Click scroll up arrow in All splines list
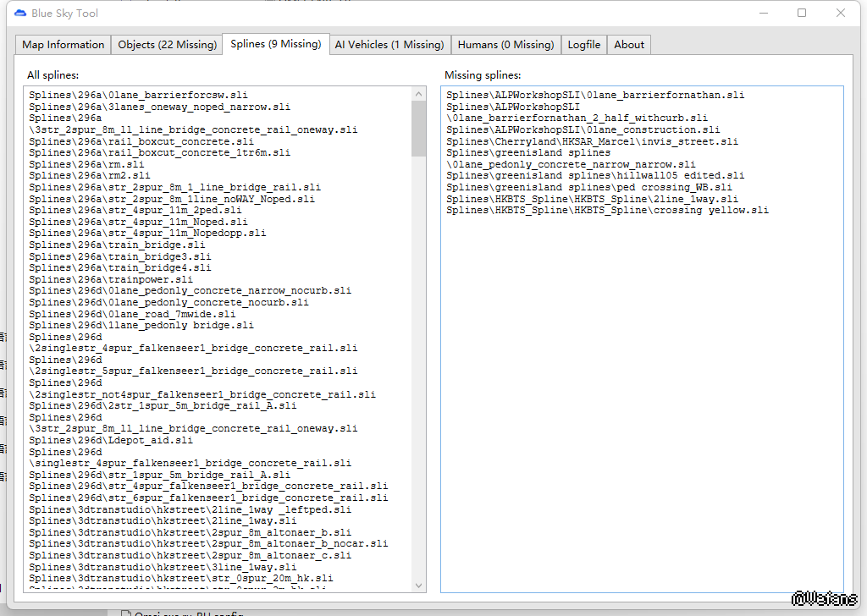This screenshot has width=867, height=616. tap(418, 94)
